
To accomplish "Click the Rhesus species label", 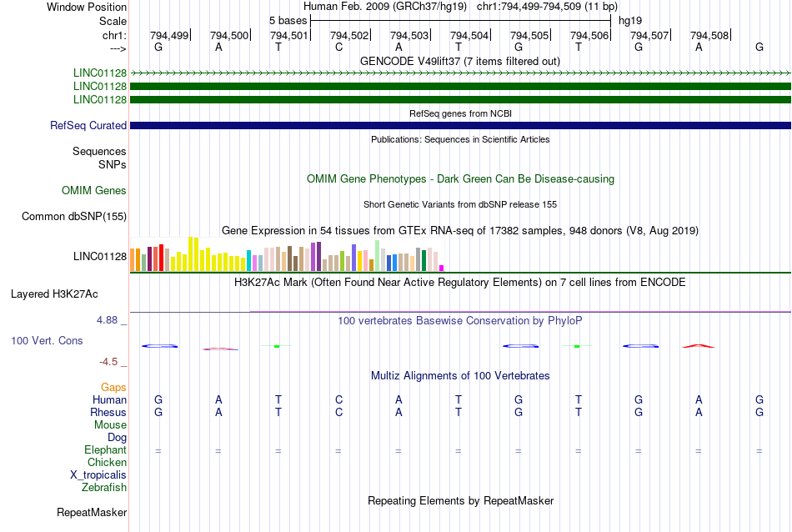I will click(x=108, y=412).
